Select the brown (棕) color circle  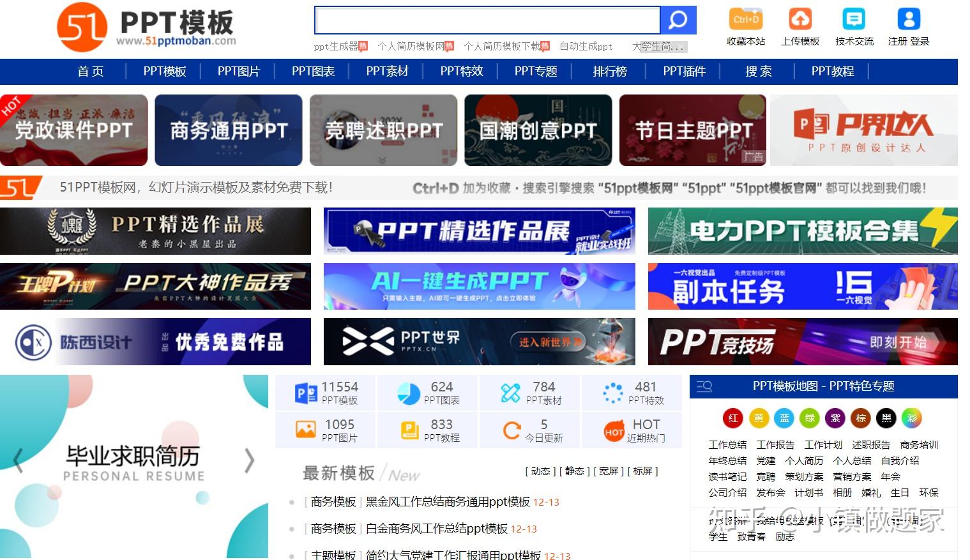coord(861,418)
